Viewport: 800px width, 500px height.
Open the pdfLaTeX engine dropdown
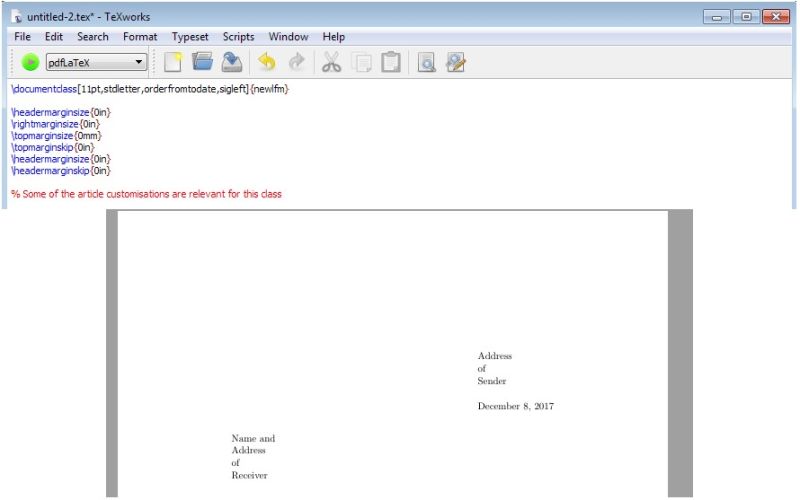pos(96,62)
